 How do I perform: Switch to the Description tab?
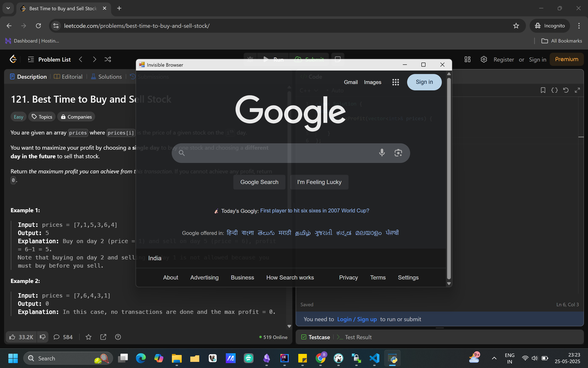tap(28, 77)
